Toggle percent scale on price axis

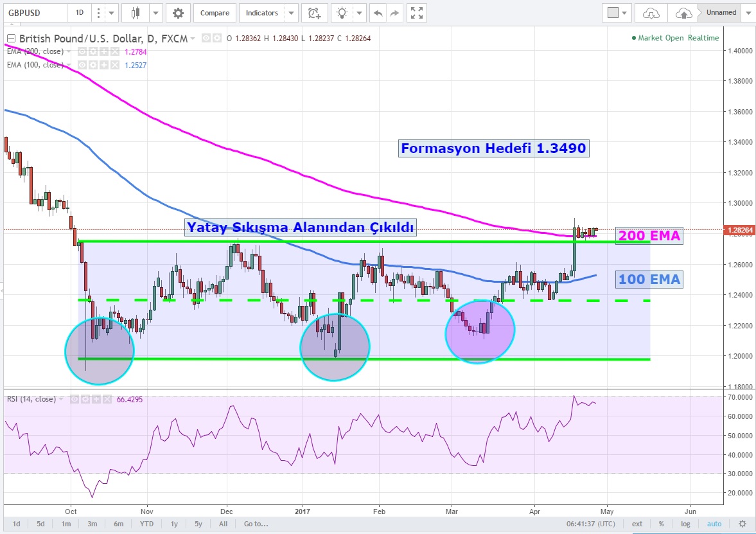point(661,524)
